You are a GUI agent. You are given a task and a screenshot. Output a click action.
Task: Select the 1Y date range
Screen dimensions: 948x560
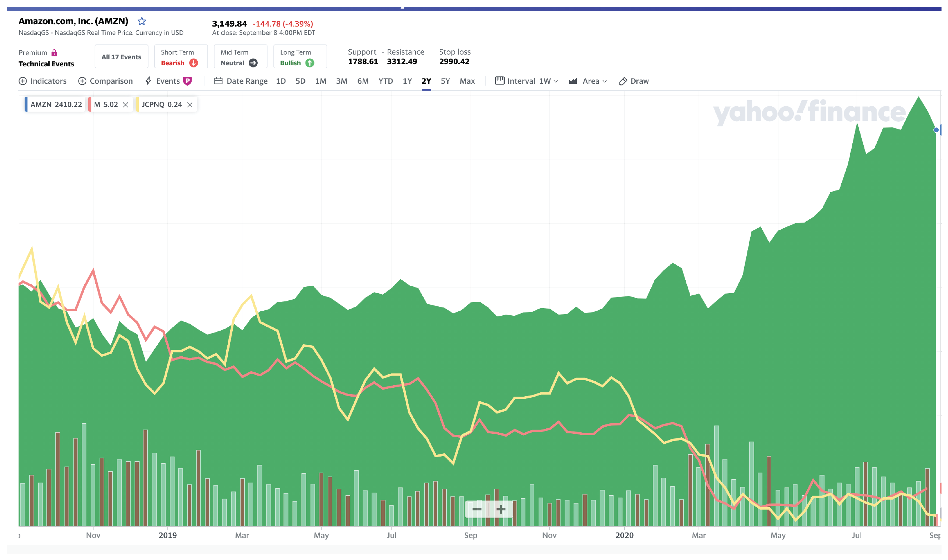click(407, 81)
